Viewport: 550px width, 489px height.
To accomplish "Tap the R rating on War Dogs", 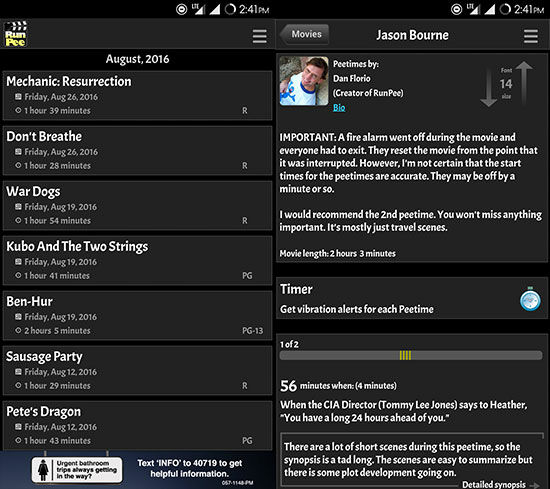I will [245, 221].
